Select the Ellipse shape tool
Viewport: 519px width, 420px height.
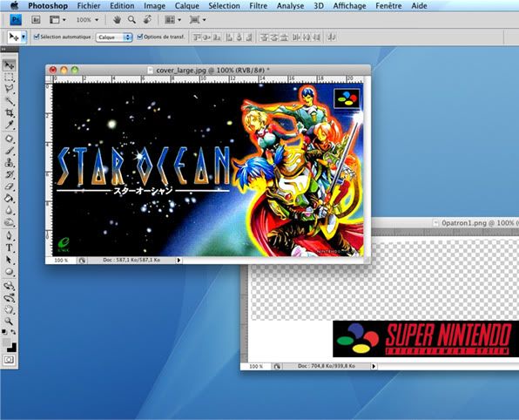[9, 272]
